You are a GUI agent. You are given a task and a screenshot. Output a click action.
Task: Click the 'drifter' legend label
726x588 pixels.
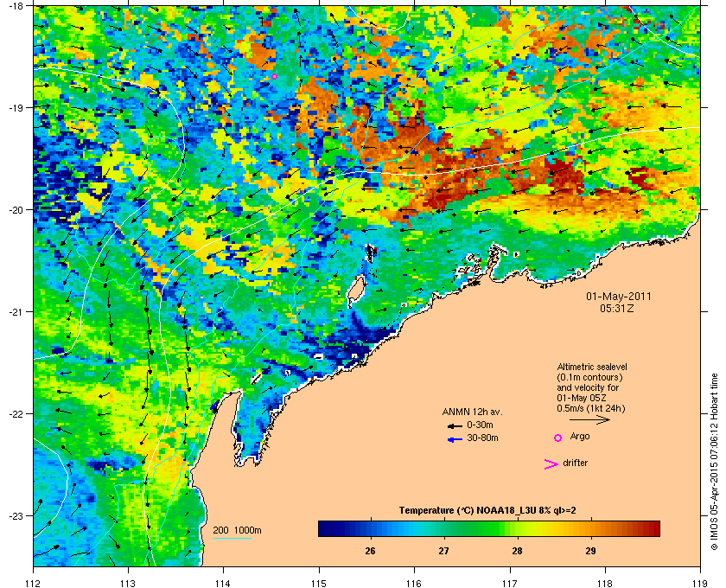click(575, 463)
